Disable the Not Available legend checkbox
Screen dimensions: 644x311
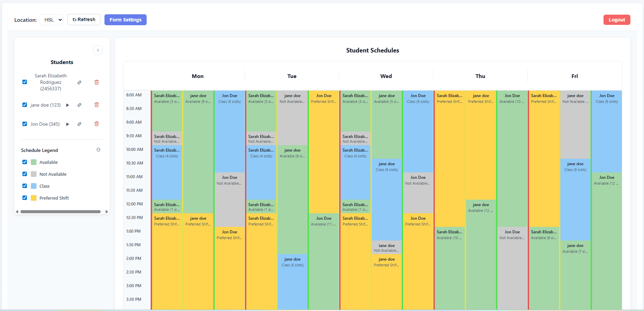coord(24,174)
